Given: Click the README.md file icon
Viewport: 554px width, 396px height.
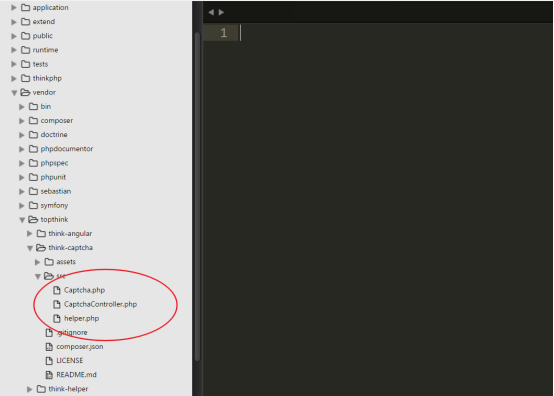Looking at the screenshot, I should [x=49, y=375].
